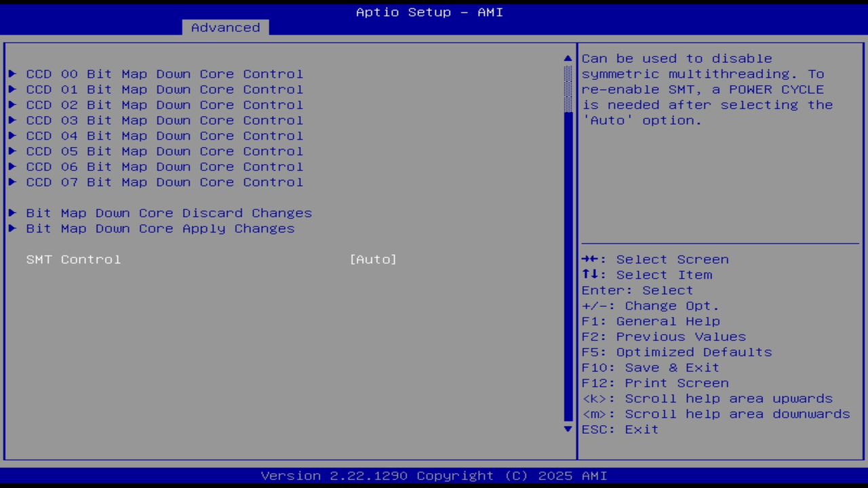This screenshot has height=488, width=868.
Task: Open the SMT Control Auto dropdown
Action: coord(373,259)
